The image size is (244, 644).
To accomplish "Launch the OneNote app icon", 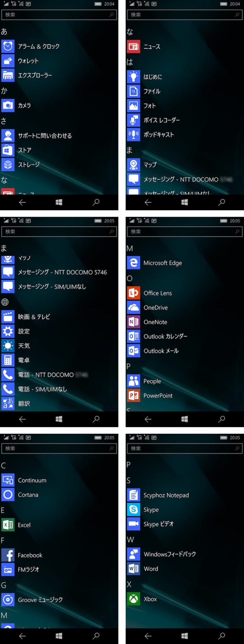I will (133, 322).
